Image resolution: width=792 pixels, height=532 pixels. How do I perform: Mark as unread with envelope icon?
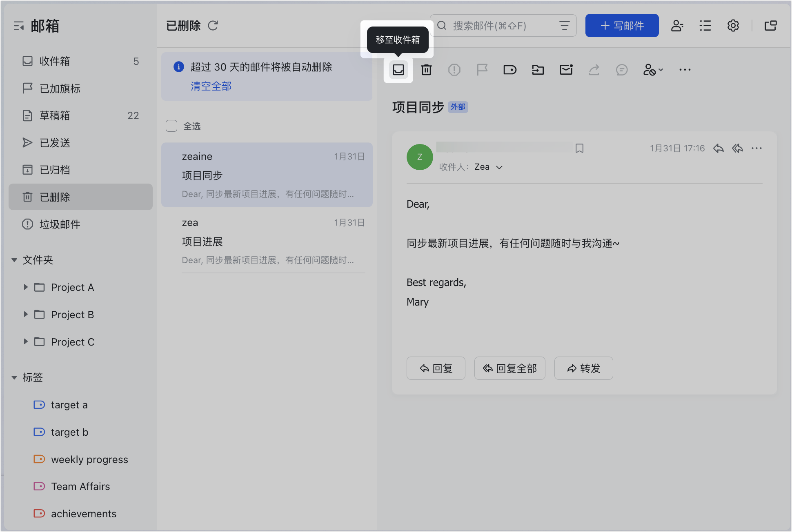(566, 70)
